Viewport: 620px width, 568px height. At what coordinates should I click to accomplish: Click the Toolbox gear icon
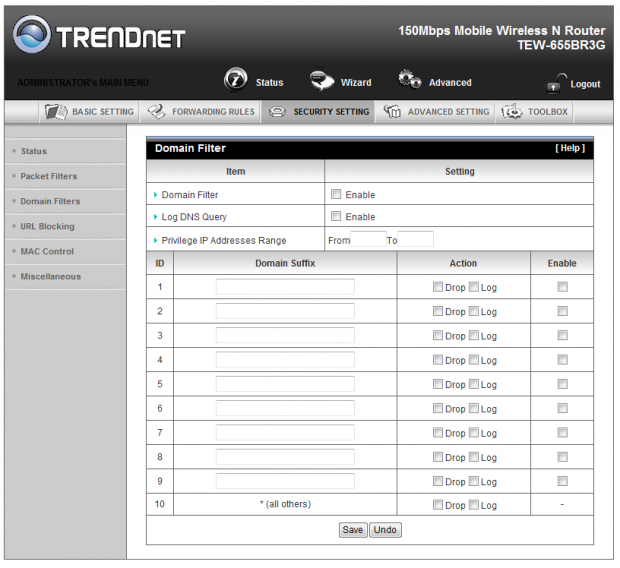click(512, 112)
